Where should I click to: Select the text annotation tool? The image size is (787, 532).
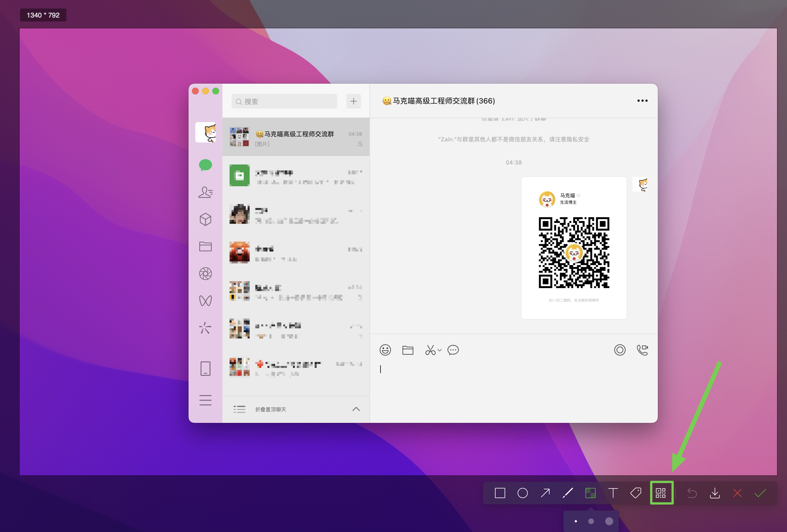coord(613,493)
